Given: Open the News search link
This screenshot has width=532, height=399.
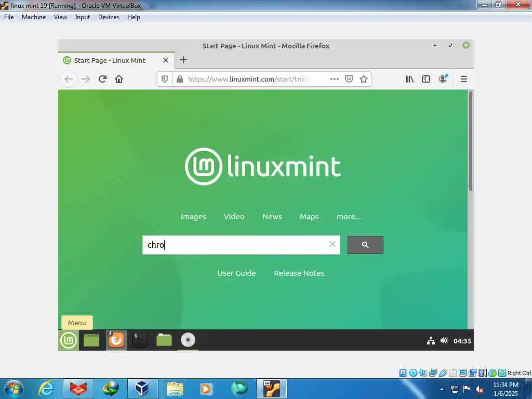Looking at the screenshot, I should click(272, 217).
